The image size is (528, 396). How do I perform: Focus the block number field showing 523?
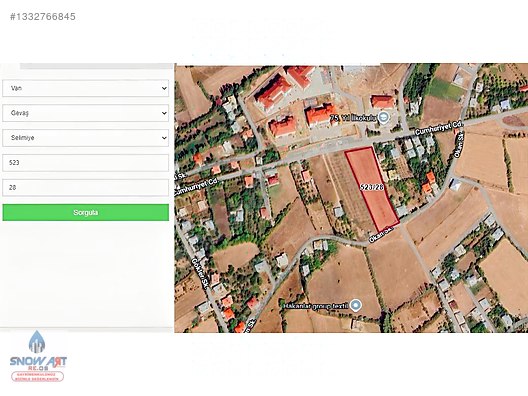[x=86, y=163]
